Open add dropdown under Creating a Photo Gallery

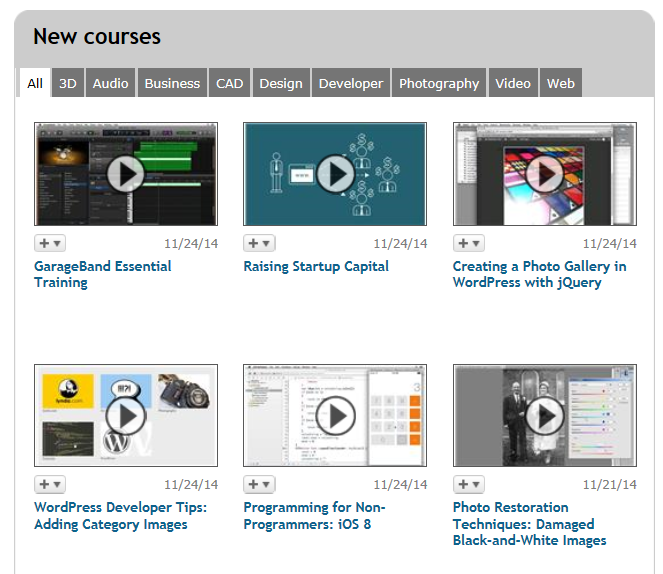pyautogui.click(x=469, y=243)
